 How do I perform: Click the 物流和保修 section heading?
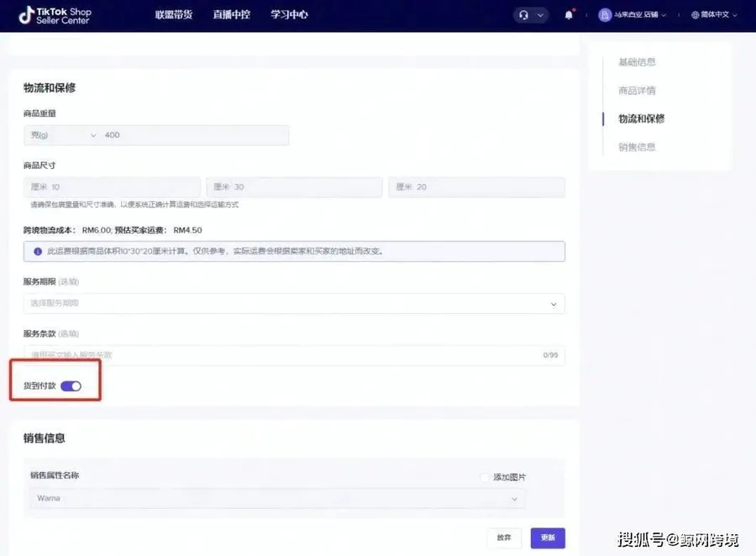50,87
